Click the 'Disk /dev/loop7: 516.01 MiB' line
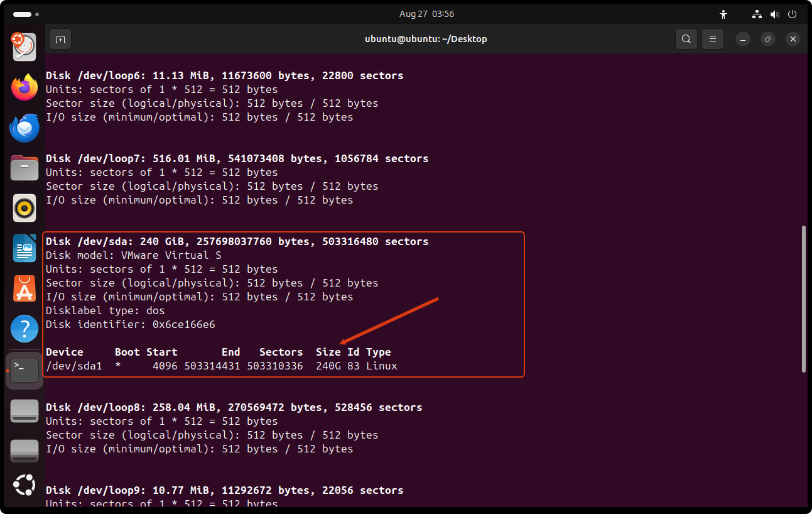 tap(237, 158)
